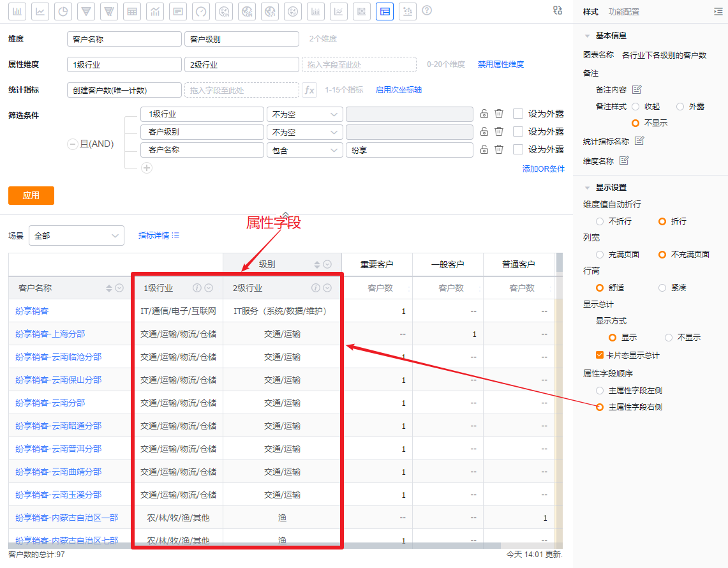
Task: Collapse the right-side panel via top-right icon
Action: (x=718, y=11)
